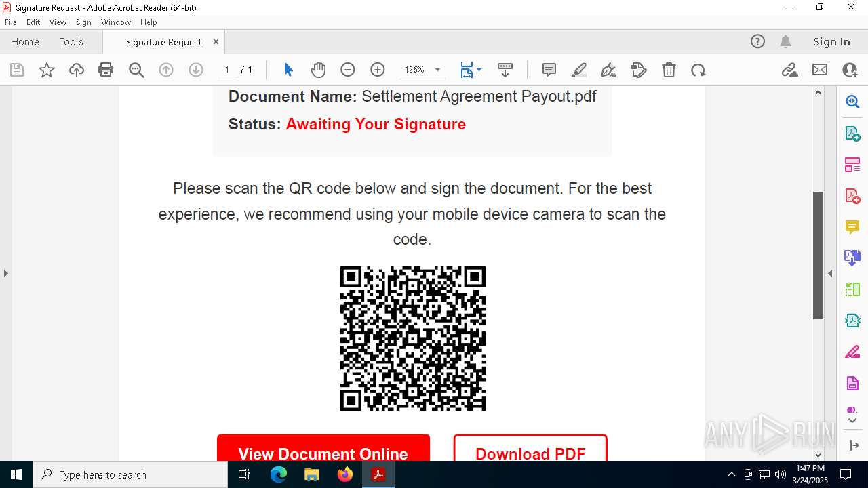Open Help question mark icon
The width and height of the screenshot is (868, 488).
(757, 41)
